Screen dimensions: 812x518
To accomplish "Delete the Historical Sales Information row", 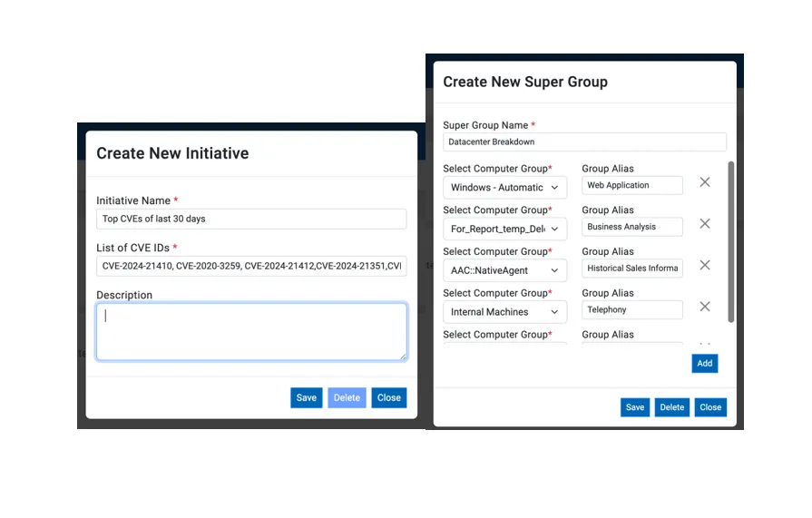I will click(x=704, y=266).
